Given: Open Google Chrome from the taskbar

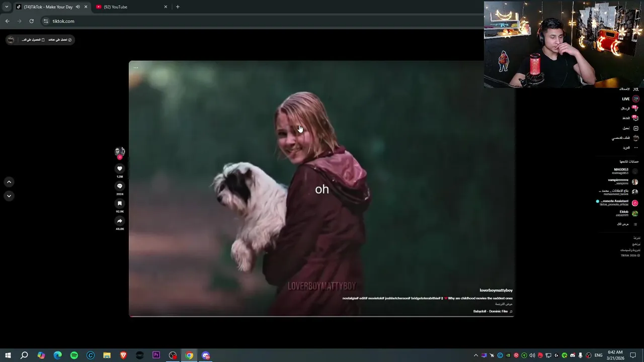Looking at the screenshot, I should pos(189,355).
